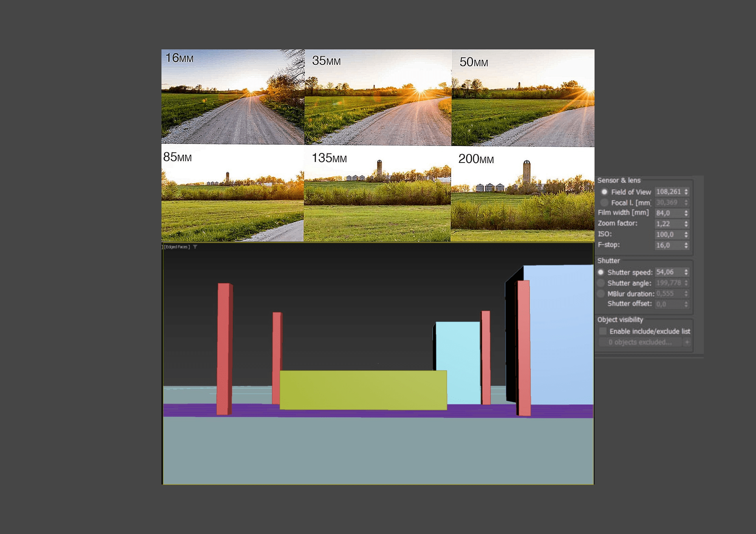756x534 pixels.
Task: Choose the MBlur duration radio option
Action: pos(601,294)
